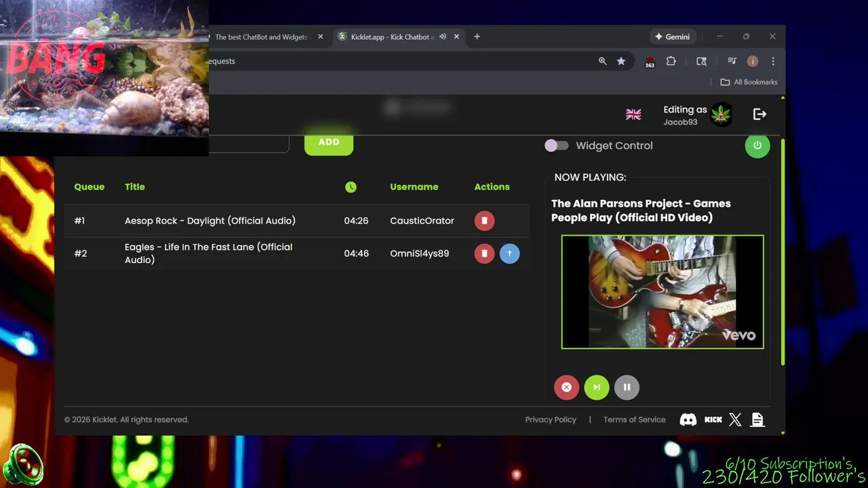
Task: Switch to The best ChatBot and Widgets tab
Action: 260,37
